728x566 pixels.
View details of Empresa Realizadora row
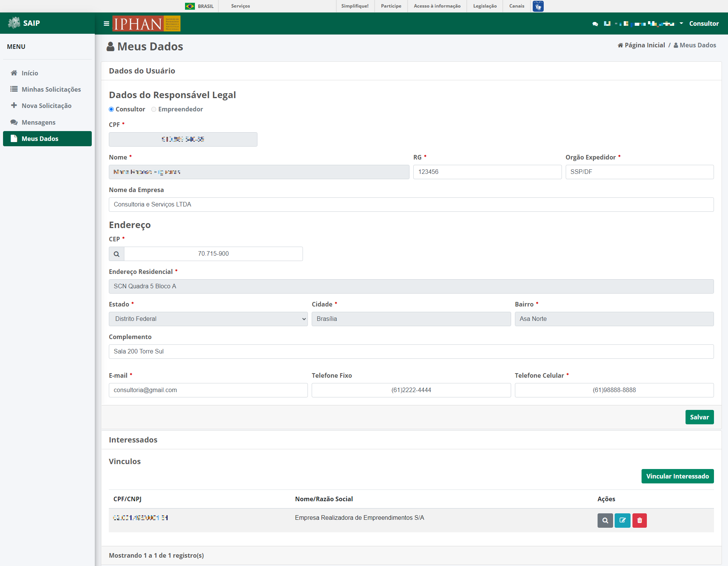[x=605, y=521]
